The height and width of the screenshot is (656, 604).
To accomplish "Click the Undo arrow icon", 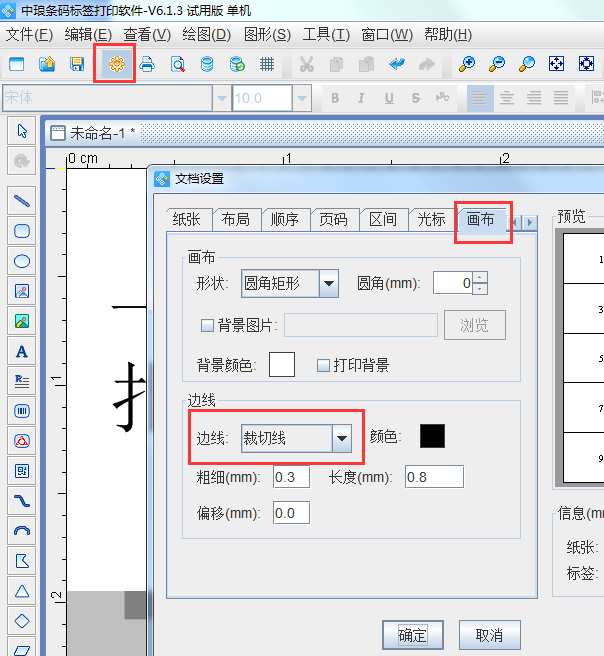I will coord(397,64).
